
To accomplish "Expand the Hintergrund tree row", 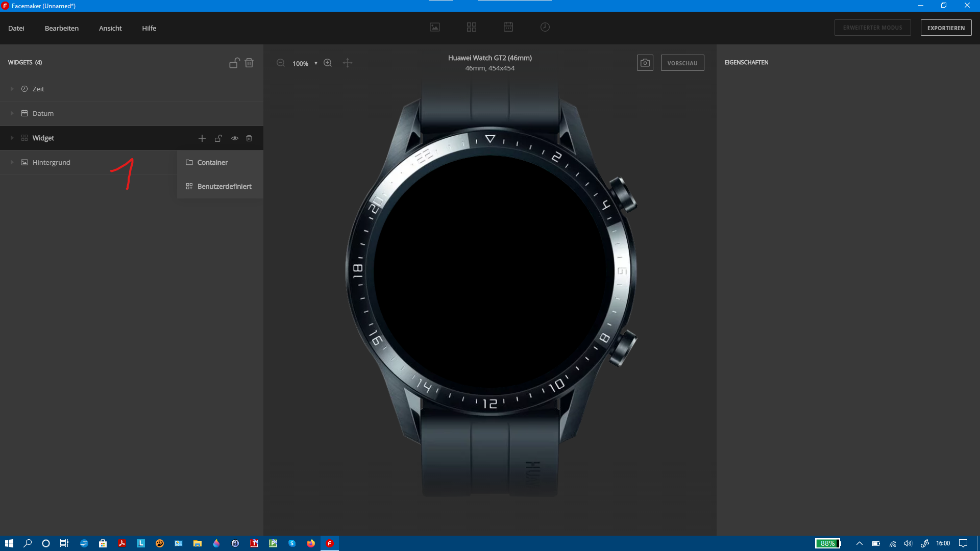I will pos(12,162).
